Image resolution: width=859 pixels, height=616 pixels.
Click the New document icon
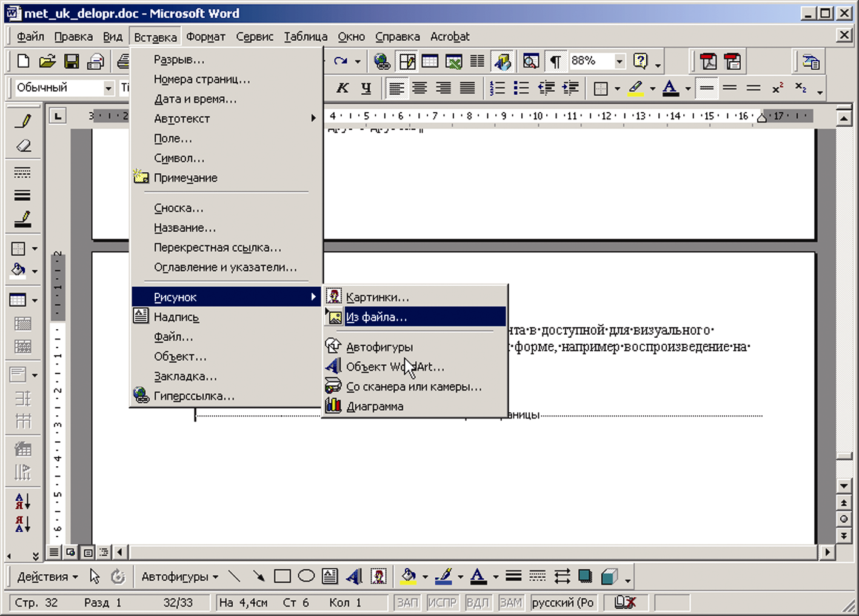point(23,61)
